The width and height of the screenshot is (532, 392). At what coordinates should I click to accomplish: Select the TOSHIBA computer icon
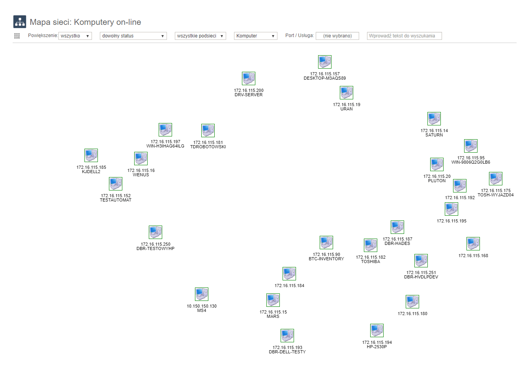(371, 245)
